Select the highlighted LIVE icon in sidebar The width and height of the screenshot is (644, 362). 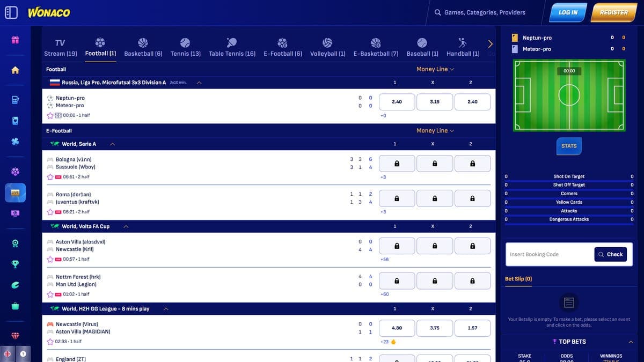[x=16, y=193]
